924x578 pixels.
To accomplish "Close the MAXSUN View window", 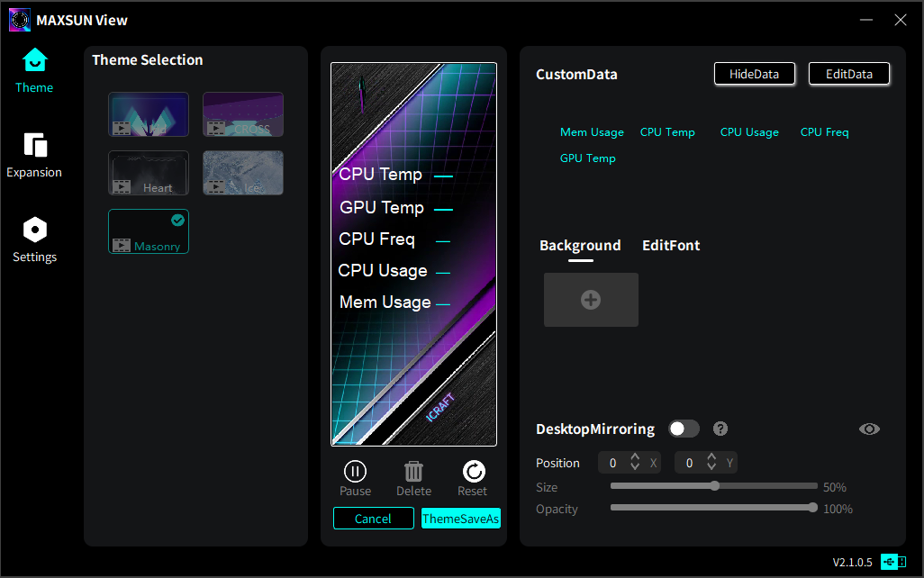I will 901,20.
